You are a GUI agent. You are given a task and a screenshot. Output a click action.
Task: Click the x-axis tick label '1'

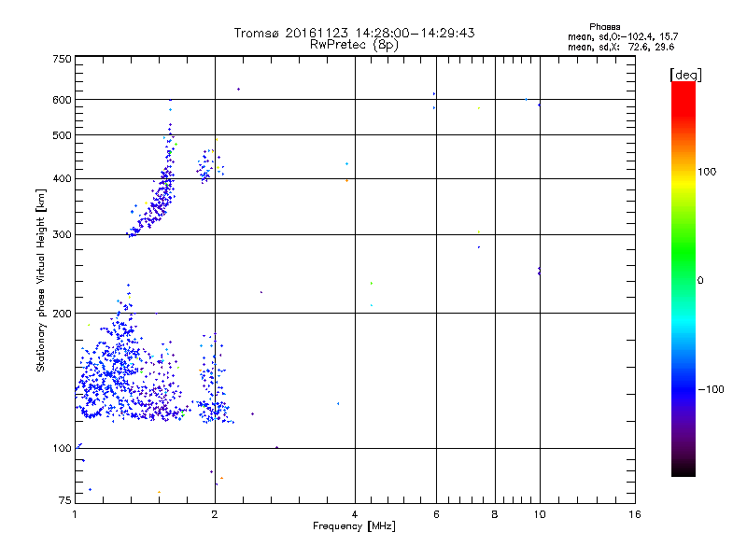tap(75, 514)
